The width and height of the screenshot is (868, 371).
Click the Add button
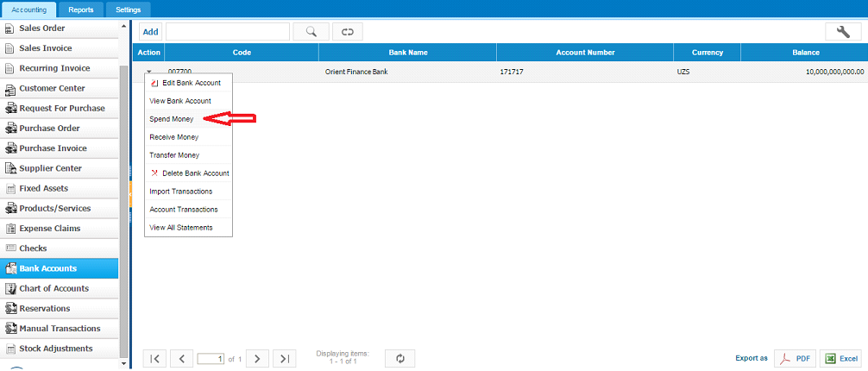point(151,32)
